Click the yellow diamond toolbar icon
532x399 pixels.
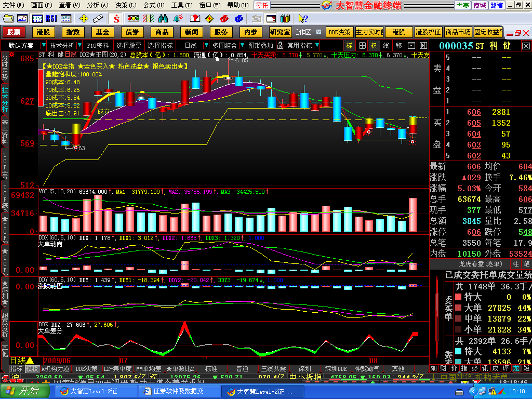tap(210, 18)
